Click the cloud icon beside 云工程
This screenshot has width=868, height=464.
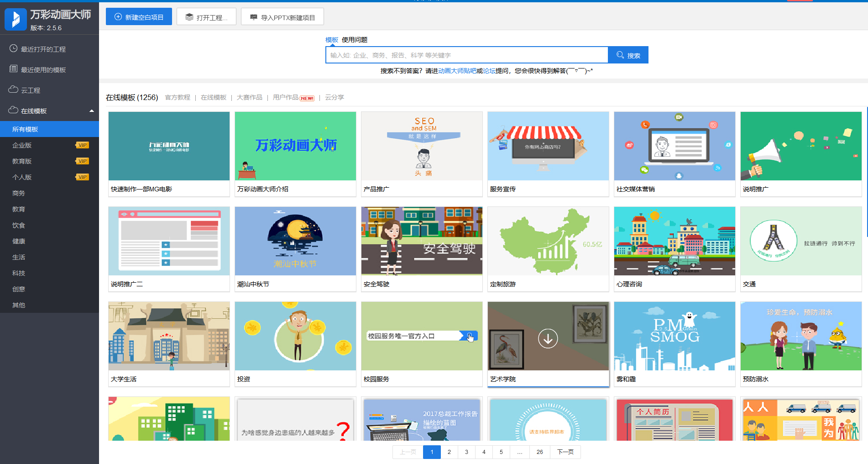[x=14, y=90]
